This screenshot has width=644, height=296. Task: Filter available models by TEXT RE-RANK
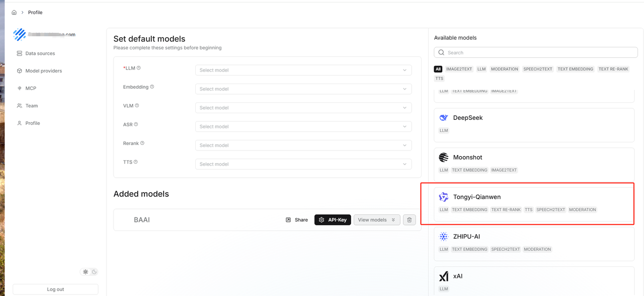613,69
